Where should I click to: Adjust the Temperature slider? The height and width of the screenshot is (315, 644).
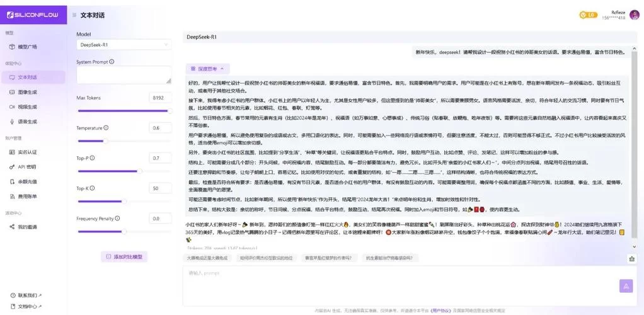124,141
